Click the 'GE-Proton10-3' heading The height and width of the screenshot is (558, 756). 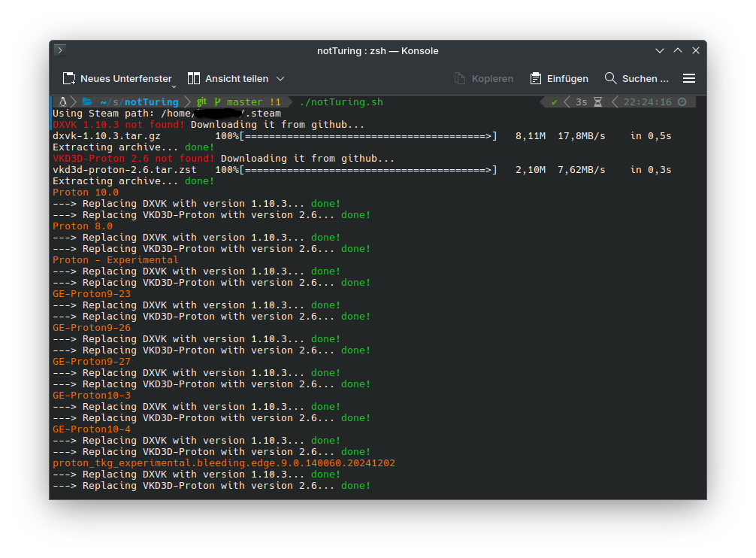[92, 395]
